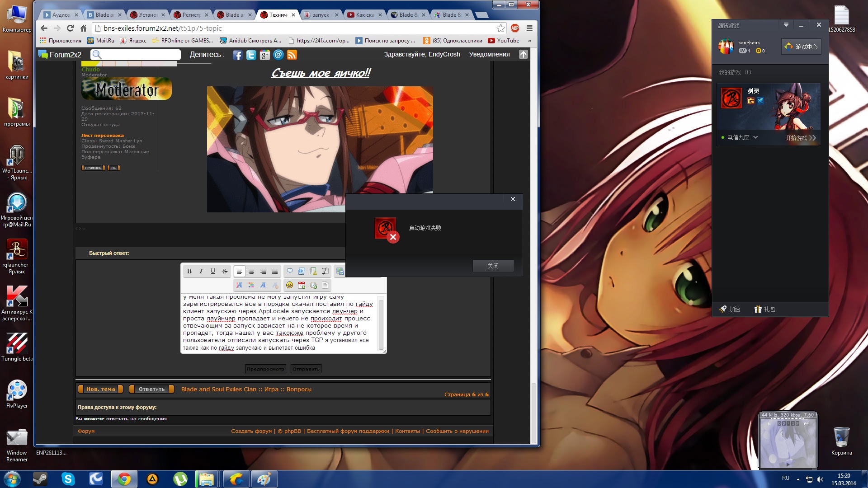The height and width of the screenshot is (488, 868).
Task: Insert quote using speech bubble icon
Action: 290,271
